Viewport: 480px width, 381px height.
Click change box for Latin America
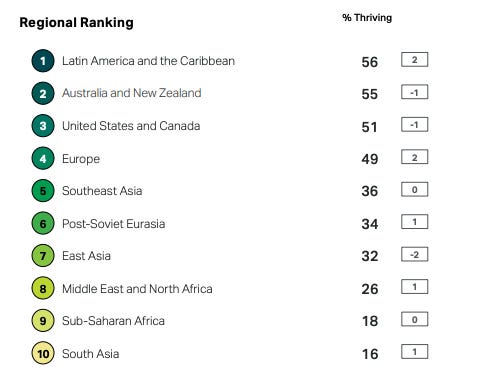click(414, 60)
